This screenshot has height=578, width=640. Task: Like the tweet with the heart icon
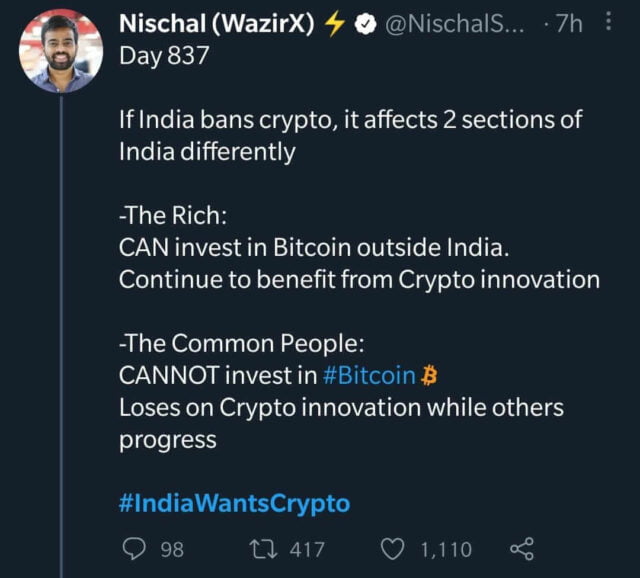395,548
